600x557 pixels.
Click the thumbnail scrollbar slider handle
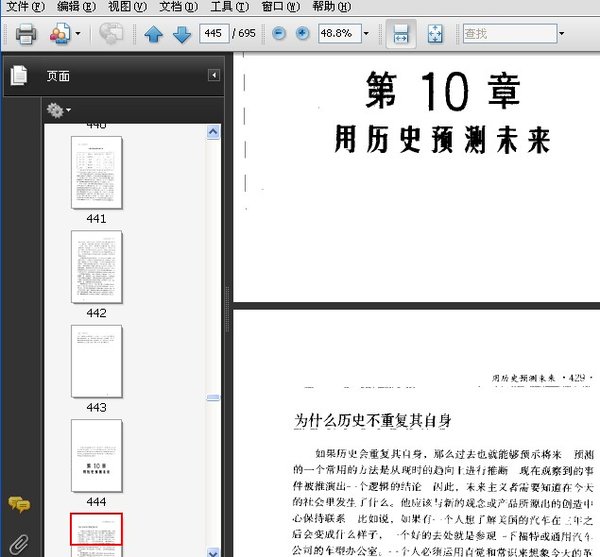(213, 398)
